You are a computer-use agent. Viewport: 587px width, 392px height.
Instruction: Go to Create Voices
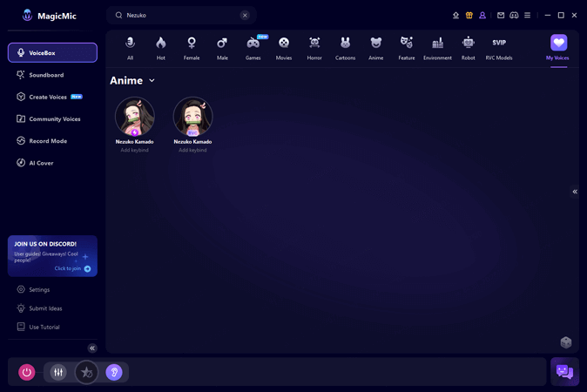click(x=48, y=97)
